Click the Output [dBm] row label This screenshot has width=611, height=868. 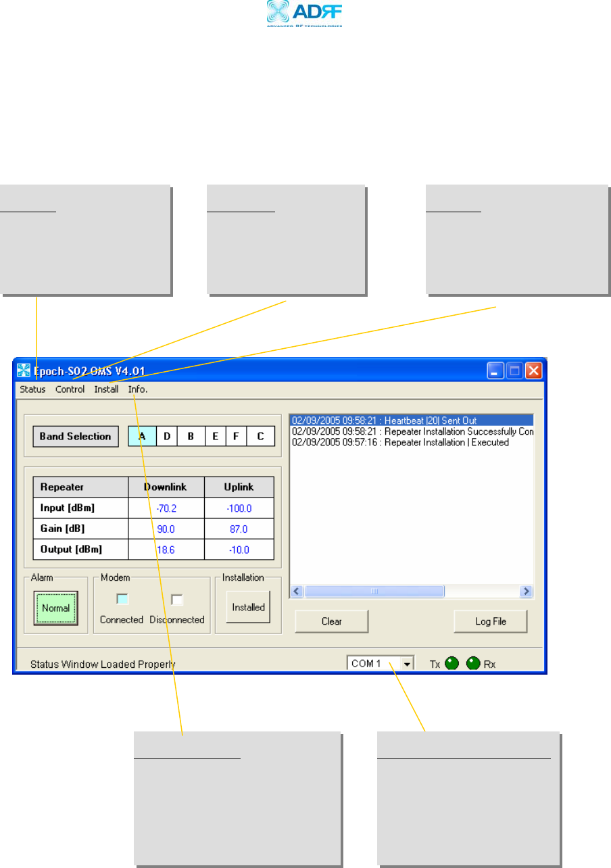[81, 550]
